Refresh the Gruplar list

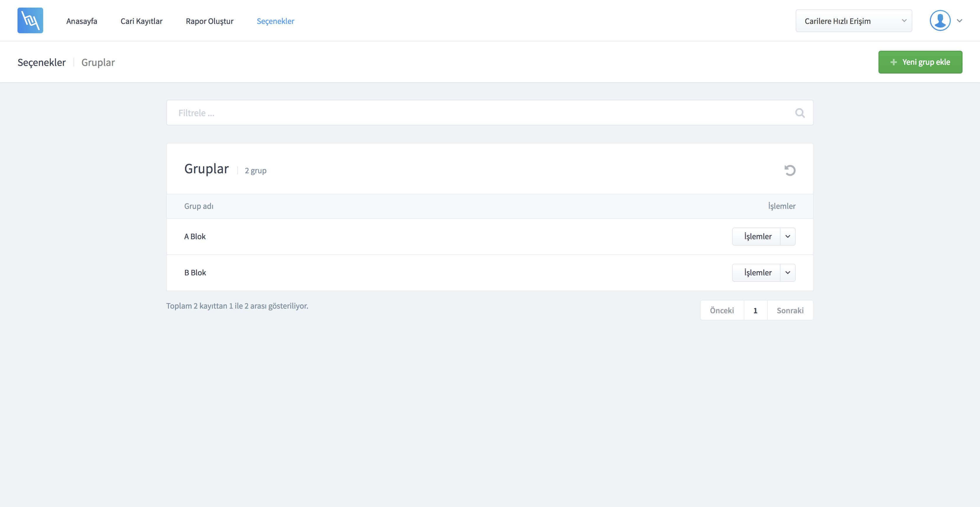click(790, 170)
